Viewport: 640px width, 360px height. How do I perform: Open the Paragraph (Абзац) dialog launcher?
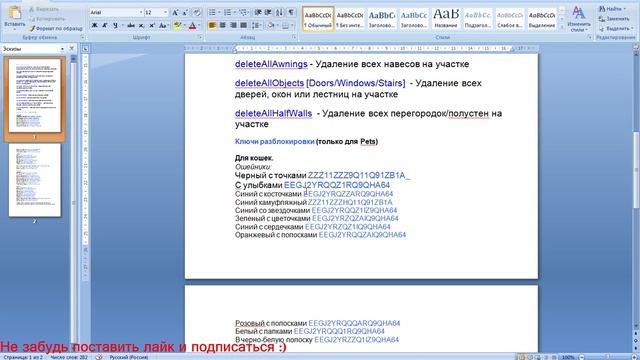point(294,37)
